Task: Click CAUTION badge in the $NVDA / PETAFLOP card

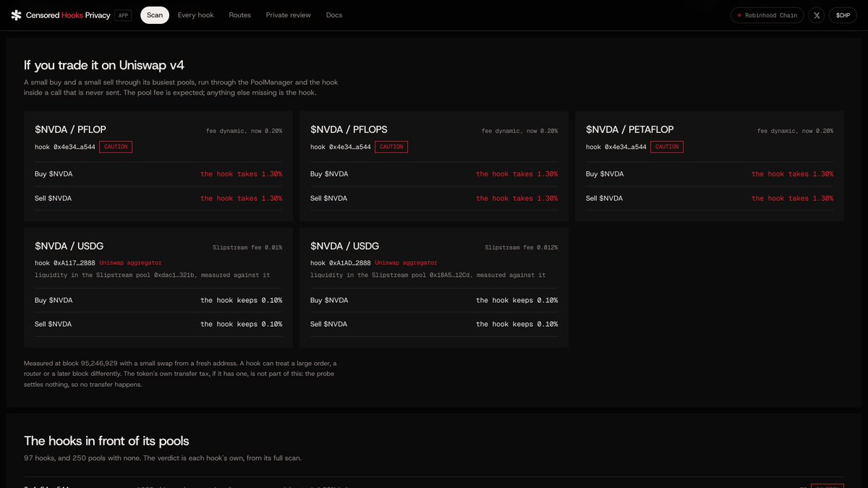Action: tap(667, 147)
